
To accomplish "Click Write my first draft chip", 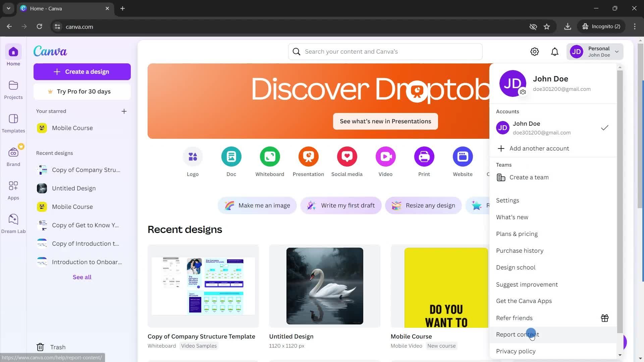I will click(x=341, y=205).
